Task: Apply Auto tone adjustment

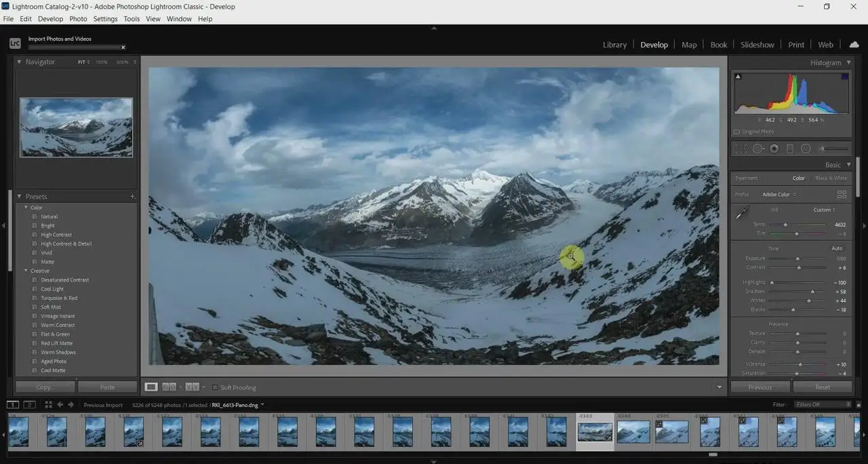Action: (837, 248)
